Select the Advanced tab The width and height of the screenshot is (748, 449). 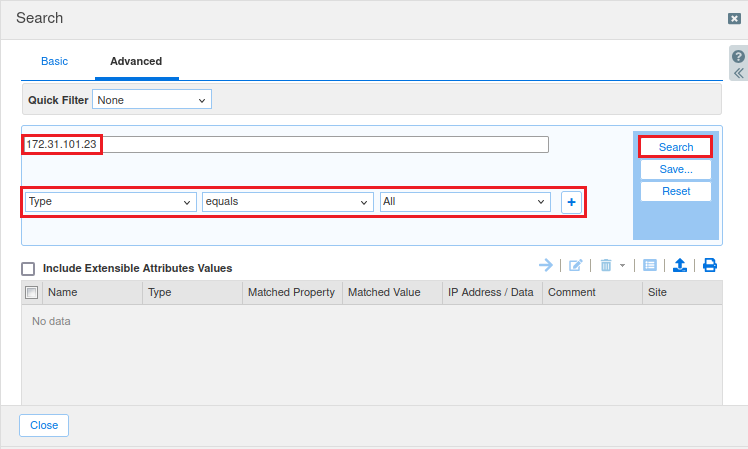pos(136,61)
